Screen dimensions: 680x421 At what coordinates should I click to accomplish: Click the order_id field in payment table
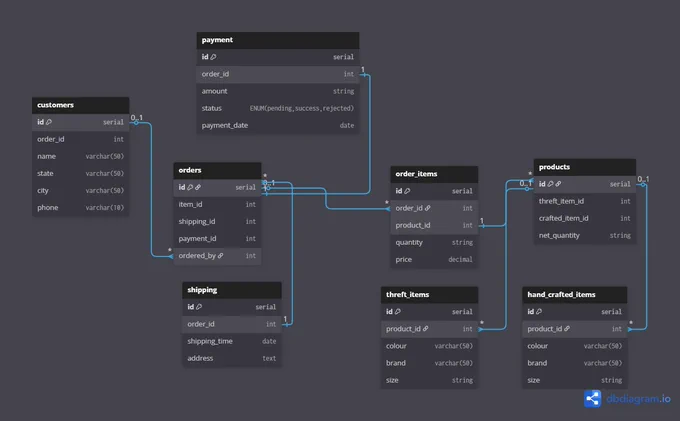tap(278, 74)
